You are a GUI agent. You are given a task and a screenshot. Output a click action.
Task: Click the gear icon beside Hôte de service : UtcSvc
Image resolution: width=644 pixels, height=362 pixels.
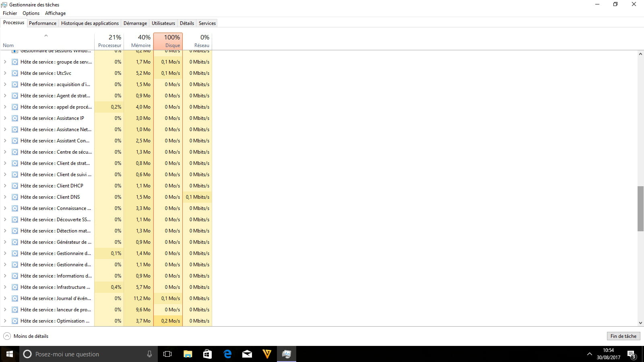pos(15,73)
